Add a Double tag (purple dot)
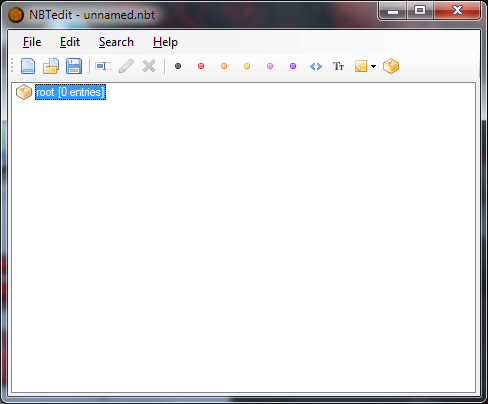 tap(293, 66)
